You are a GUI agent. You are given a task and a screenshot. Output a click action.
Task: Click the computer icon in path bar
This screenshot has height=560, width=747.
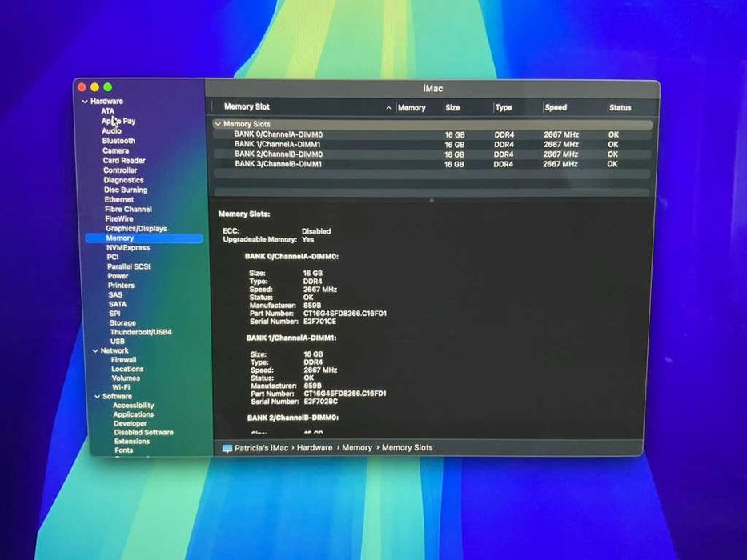[227, 449]
